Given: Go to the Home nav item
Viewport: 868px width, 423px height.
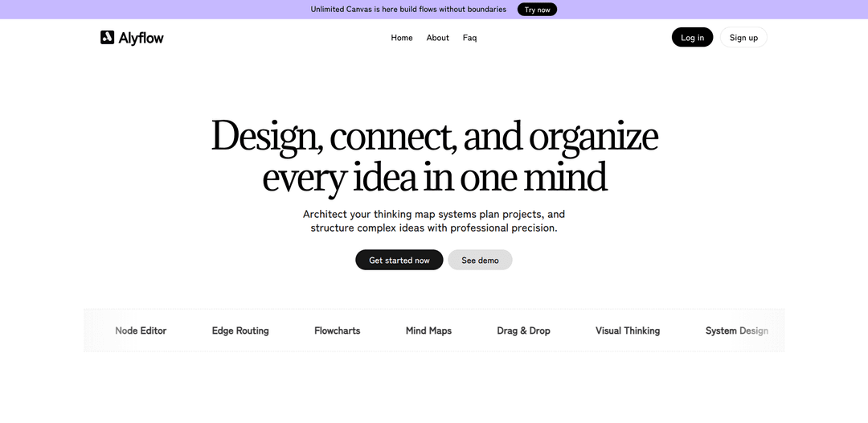Looking at the screenshot, I should coord(402,38).
